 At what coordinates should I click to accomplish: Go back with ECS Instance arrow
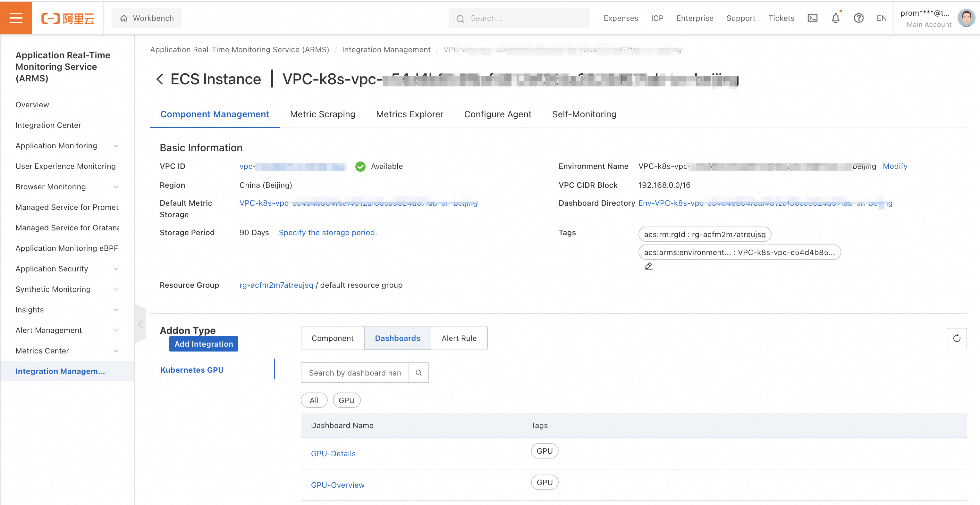click(160, 79)
